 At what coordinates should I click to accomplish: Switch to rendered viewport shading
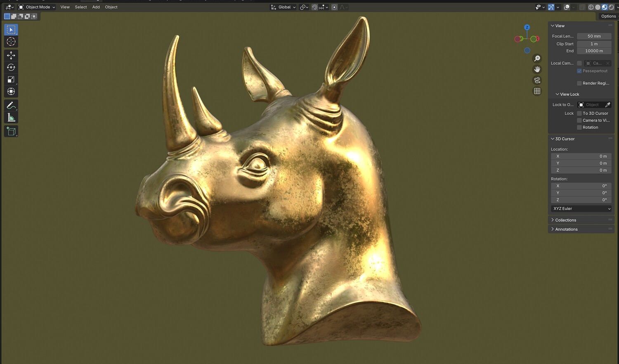click(x=611, y=7)
